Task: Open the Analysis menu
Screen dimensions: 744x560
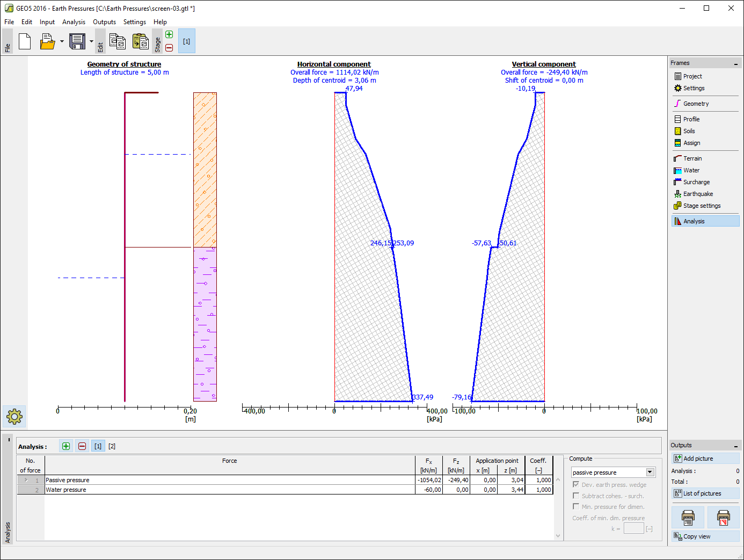Action: pyautogui.click(x=74, y=22)
